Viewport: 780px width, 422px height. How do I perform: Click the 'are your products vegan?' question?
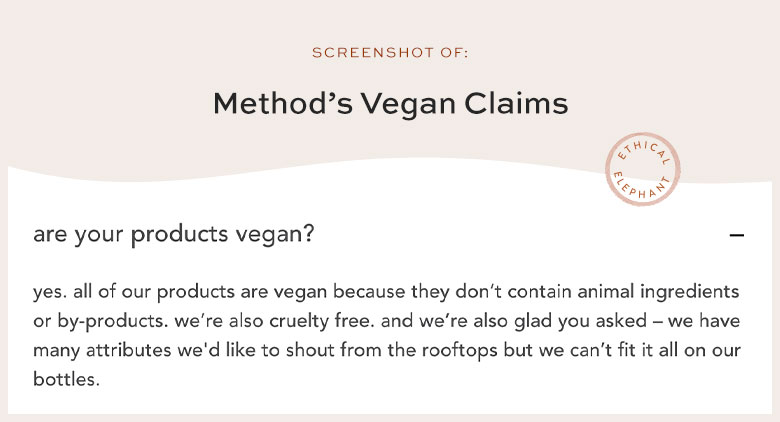pos(174,234)
